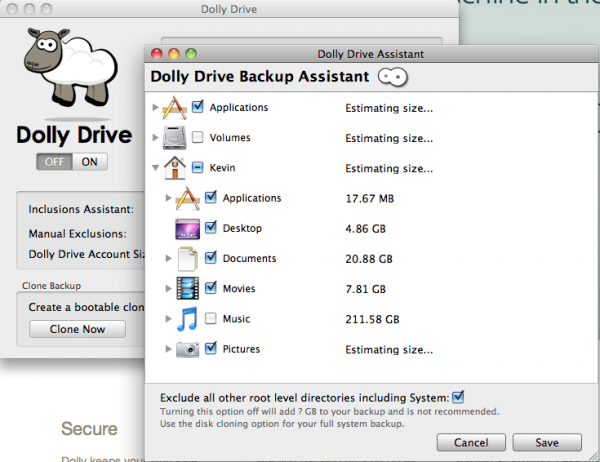Screen dimensions: 600x462
Task: Uncheck the Movies checkbox
Action: 210,287
